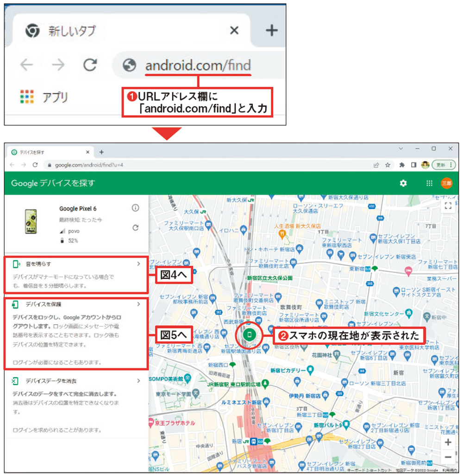Show device info for Google Pixel 6

(x=135, y=207)
